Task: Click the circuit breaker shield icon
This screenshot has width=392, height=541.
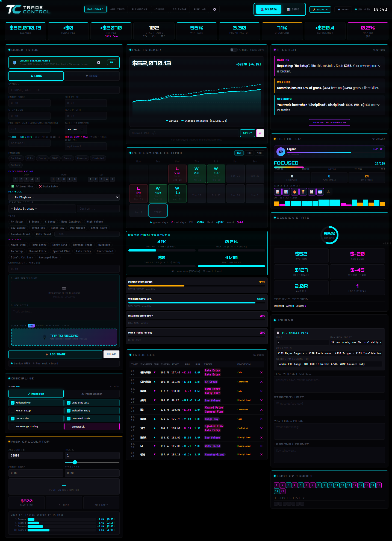Action: coord(14,63)
